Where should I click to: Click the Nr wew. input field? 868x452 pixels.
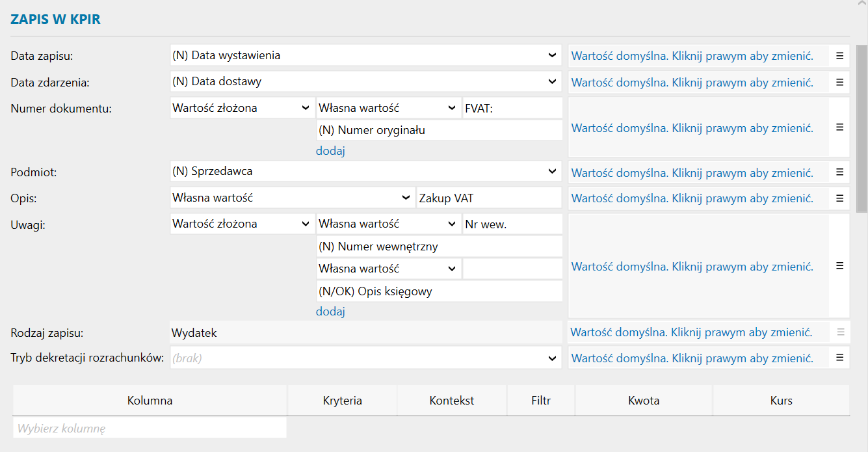point(512,224)
